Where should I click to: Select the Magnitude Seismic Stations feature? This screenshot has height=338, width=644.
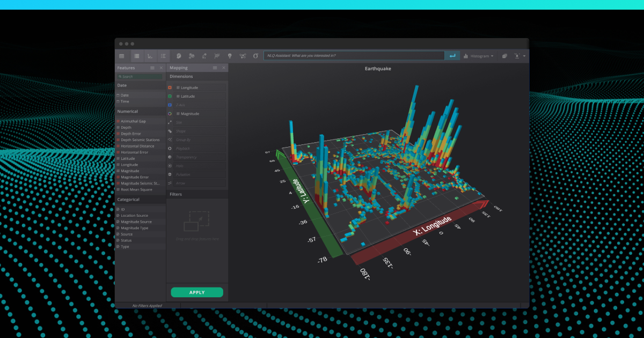pos(140,183)
